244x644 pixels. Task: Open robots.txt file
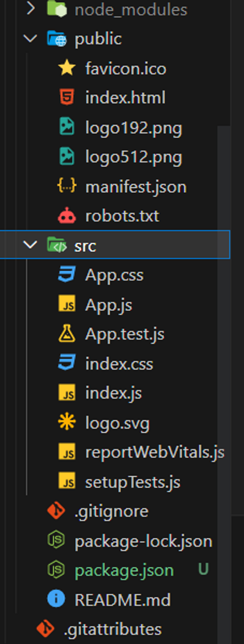[x=122, y=216]
